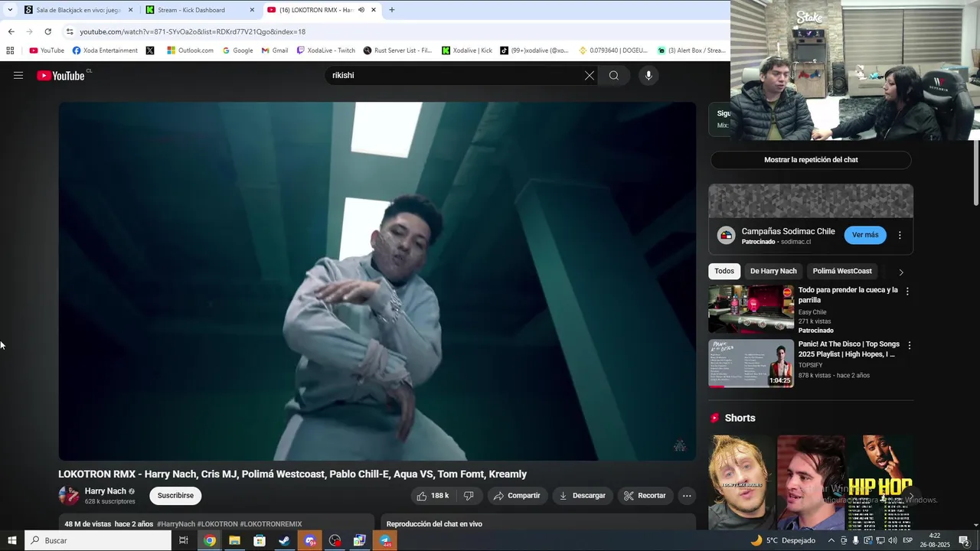Image resolution: width=980 pixels, height=551 pixels.
Task: Open options for the Easy Chile video
Action: [x=908, y=291]
